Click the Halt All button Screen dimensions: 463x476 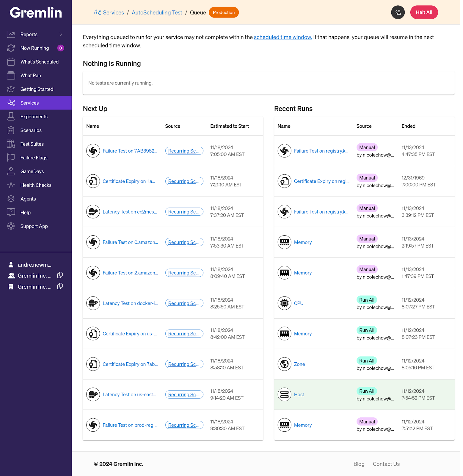[x=424, y=12]
